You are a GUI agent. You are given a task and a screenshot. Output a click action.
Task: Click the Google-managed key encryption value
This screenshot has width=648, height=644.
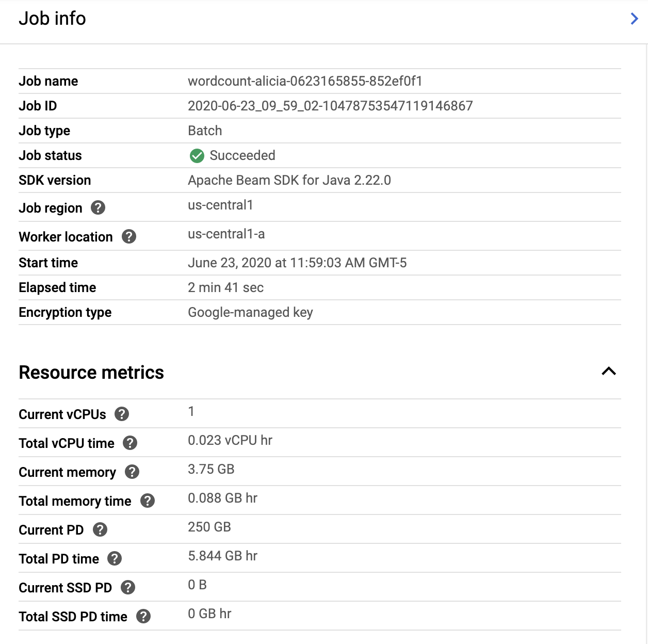[x=250, y=313]
